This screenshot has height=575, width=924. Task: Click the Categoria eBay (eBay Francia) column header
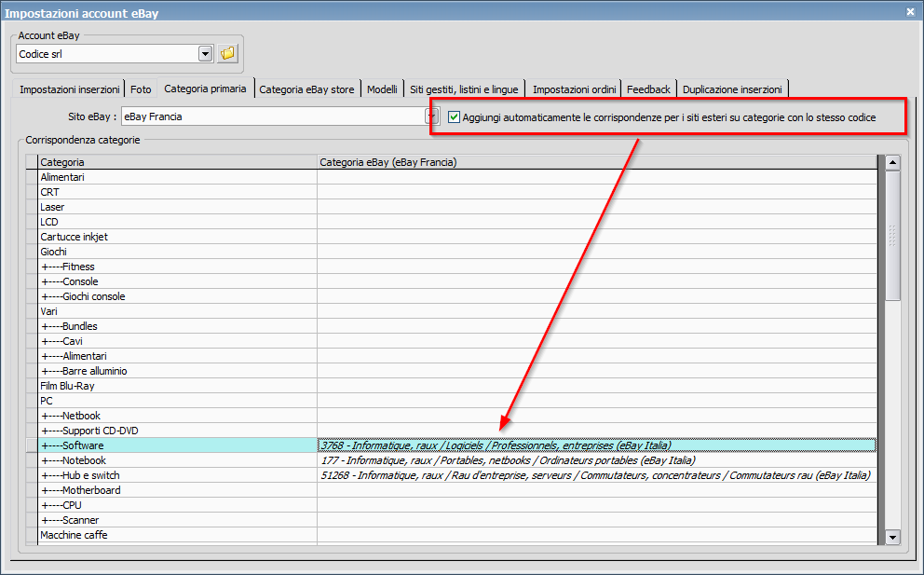click(597, 162)
